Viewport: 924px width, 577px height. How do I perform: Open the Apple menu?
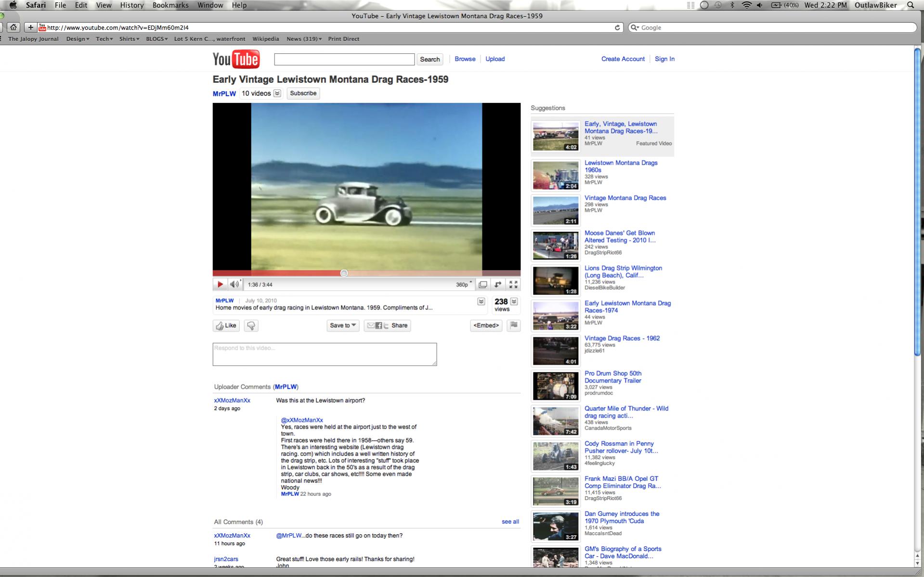click(13, 5)
